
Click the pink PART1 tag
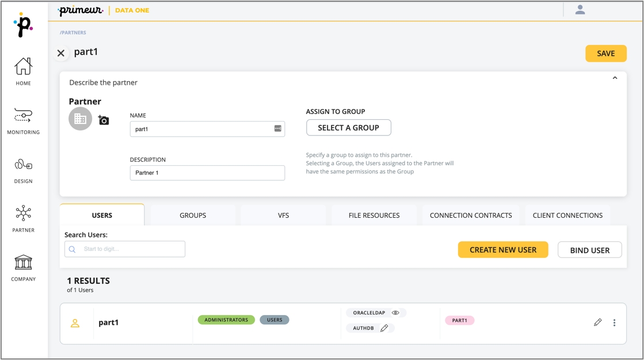click(459, 320)
